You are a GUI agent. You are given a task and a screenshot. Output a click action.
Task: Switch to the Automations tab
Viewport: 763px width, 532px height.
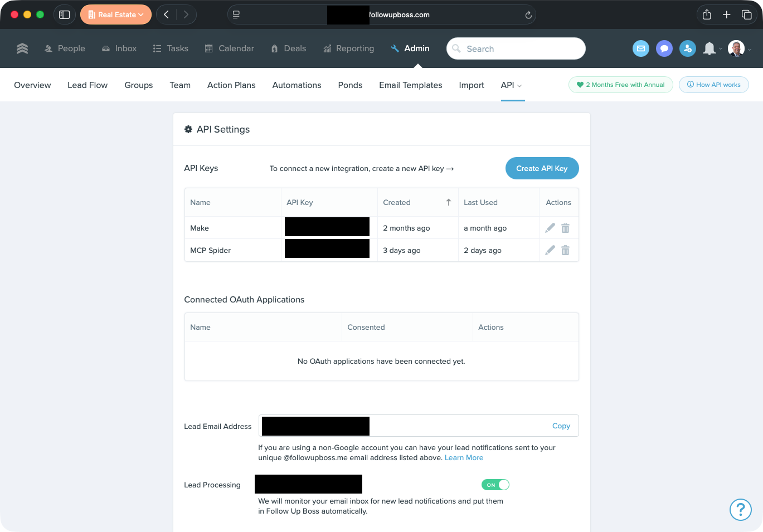point(297,85)
